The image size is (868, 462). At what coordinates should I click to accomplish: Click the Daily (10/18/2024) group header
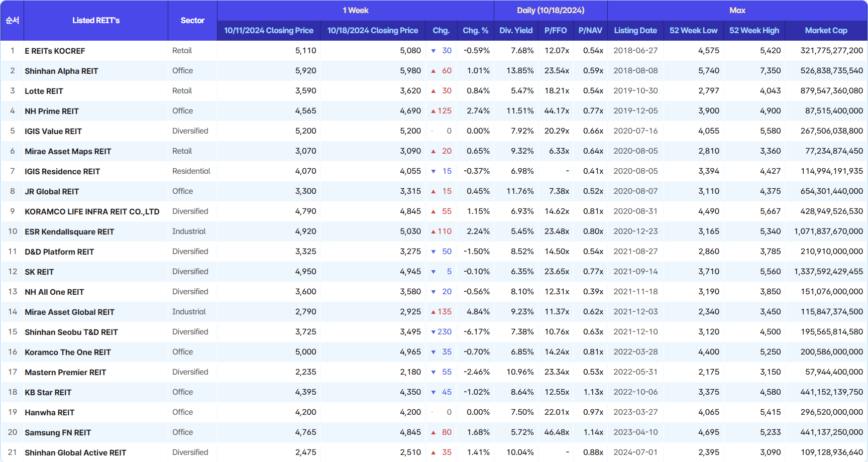click(x=551, y=11)
